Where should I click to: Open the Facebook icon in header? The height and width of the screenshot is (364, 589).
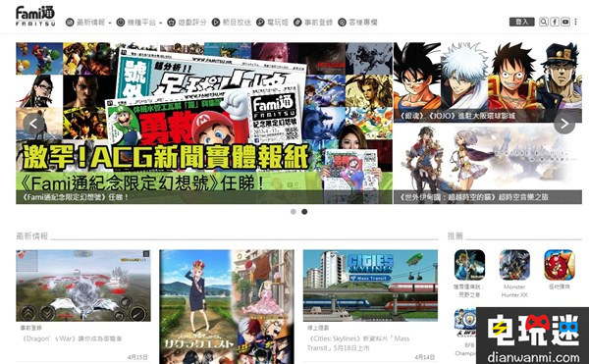tap(555, 22)
